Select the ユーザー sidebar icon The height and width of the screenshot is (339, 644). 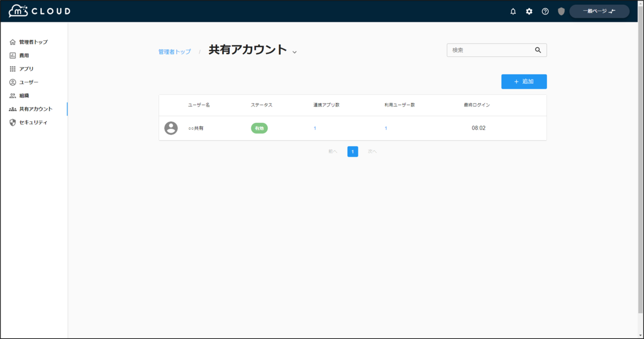tap(12, 82)
